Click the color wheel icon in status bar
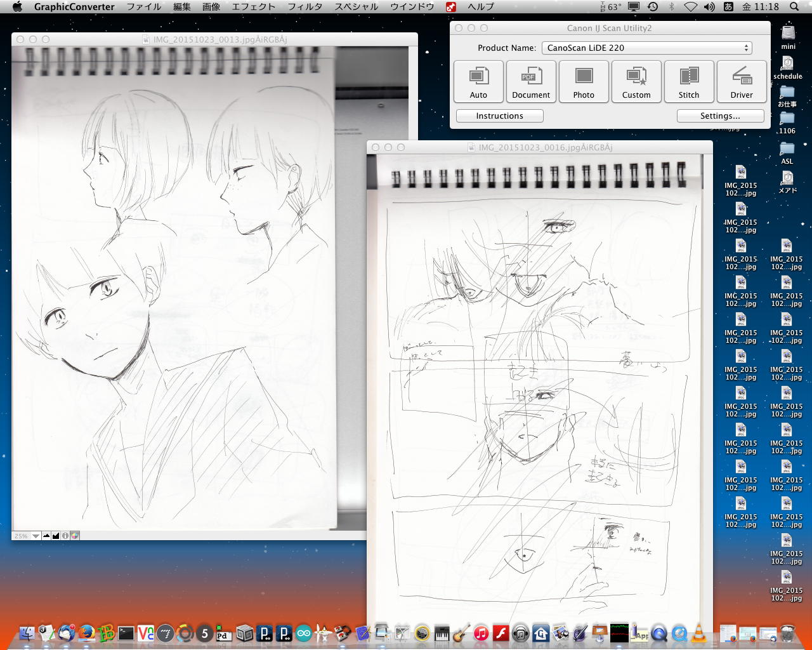Viewport: 812px width, 650px height. click(x=75, y=536)
